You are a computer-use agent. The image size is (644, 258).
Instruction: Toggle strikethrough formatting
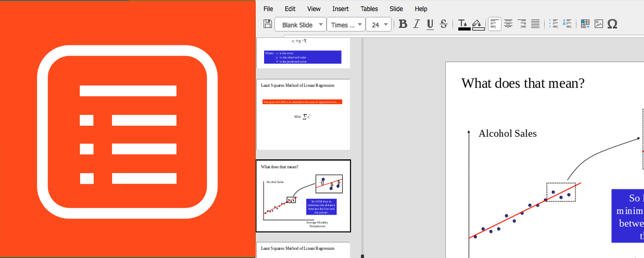point(443,24)
